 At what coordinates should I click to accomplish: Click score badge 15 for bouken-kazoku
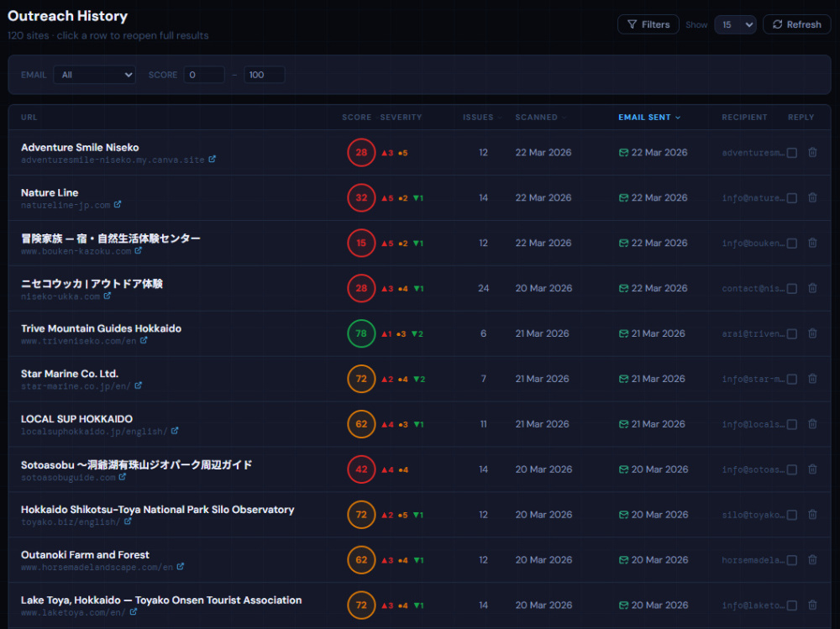[361, 243]
